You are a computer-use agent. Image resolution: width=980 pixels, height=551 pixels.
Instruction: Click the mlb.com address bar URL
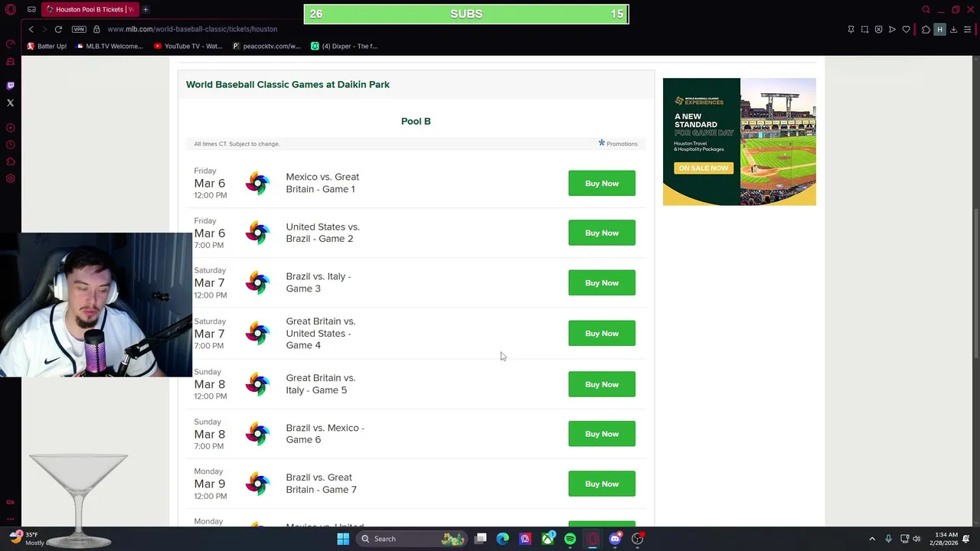[192, 29]
